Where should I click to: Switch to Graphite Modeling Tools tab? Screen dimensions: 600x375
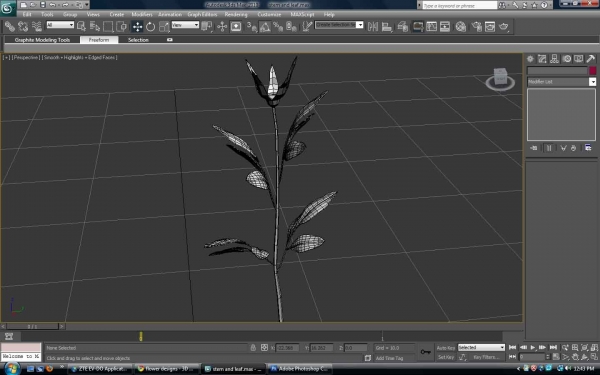click(42, 40)
